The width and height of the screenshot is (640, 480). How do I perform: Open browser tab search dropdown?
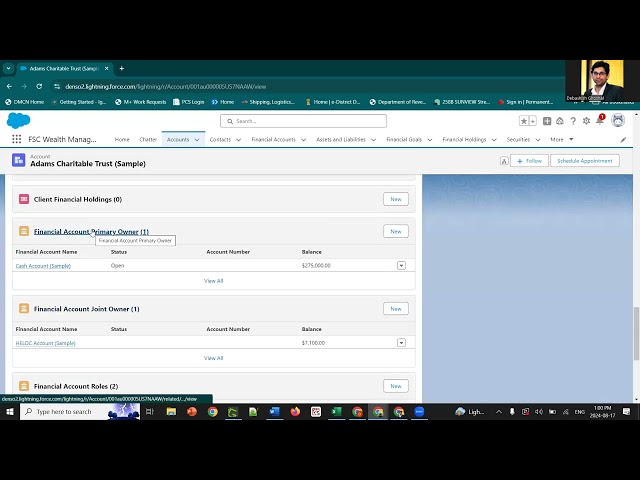coord(8,69)
